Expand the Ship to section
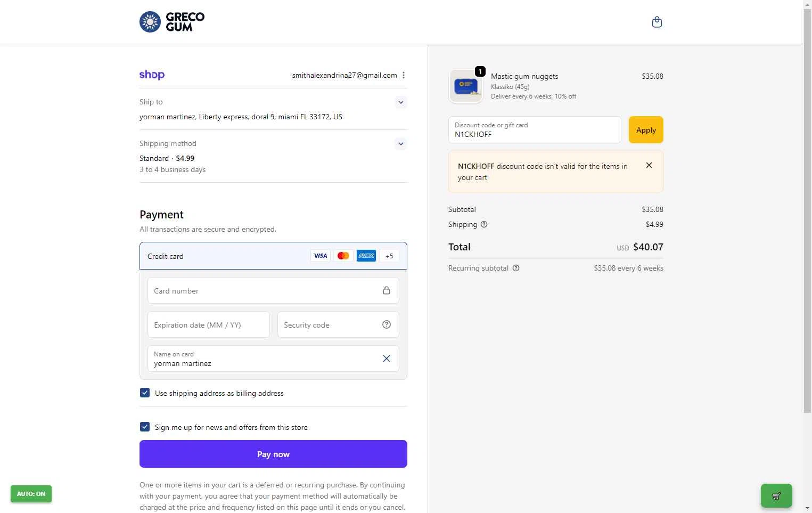This screenshot has height=513, width=812. [401, 102]
